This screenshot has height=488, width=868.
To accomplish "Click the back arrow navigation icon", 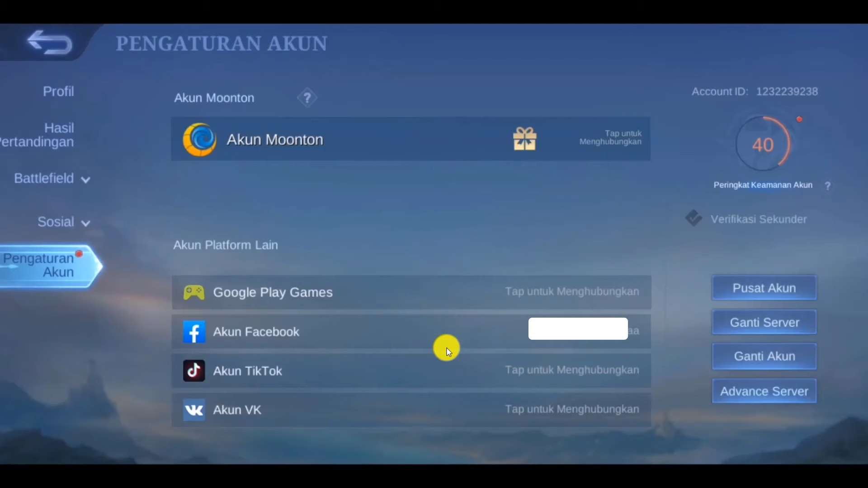I will 49,43.
